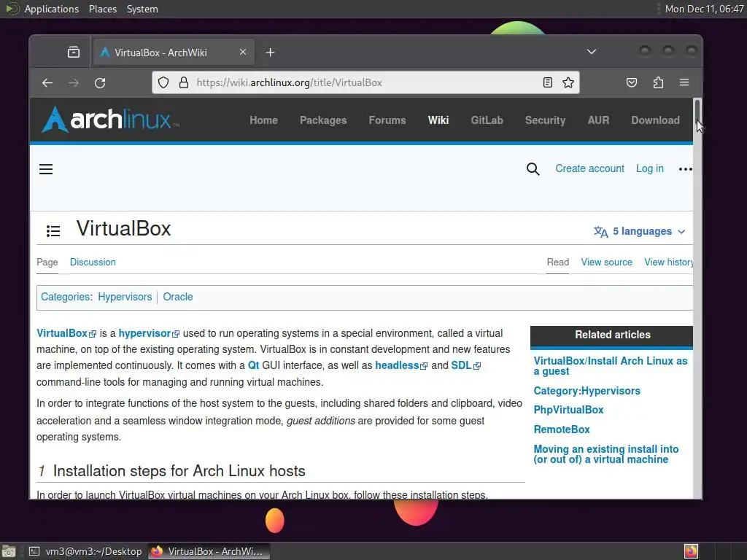The image size is (747, 560).
Task: Select the Page tab
Action: click(x=47, y=262)
